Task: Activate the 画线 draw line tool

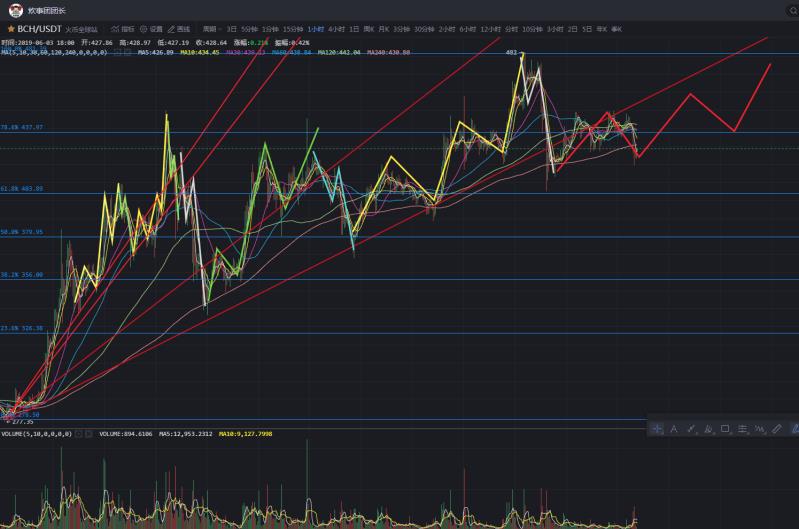Action: [x=179, y=29]
